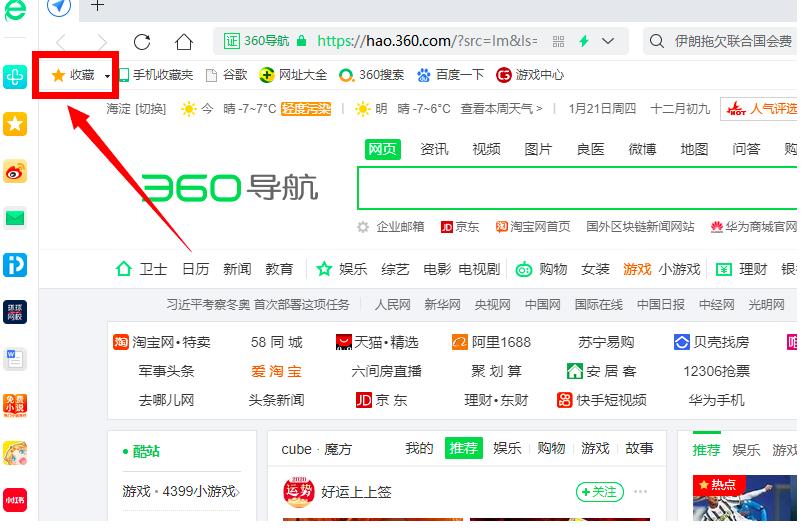Open the 网址大全 bookmark
The image size is (806, 529).
tap(292, 75)
